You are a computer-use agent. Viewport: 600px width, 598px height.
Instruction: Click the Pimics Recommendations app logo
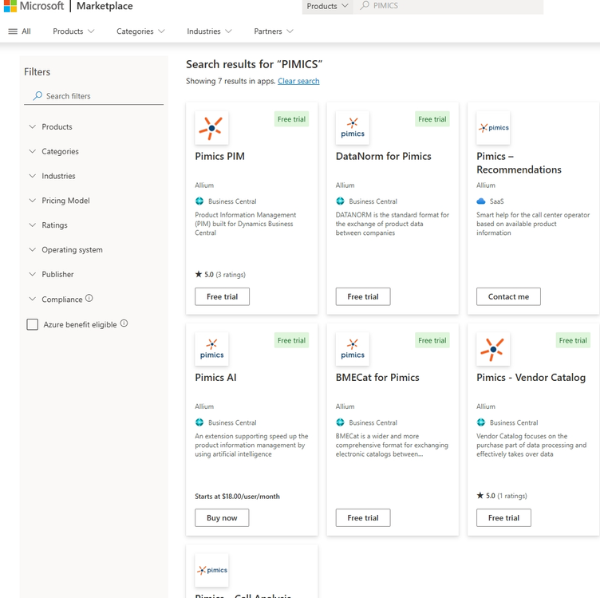point(493,128)
